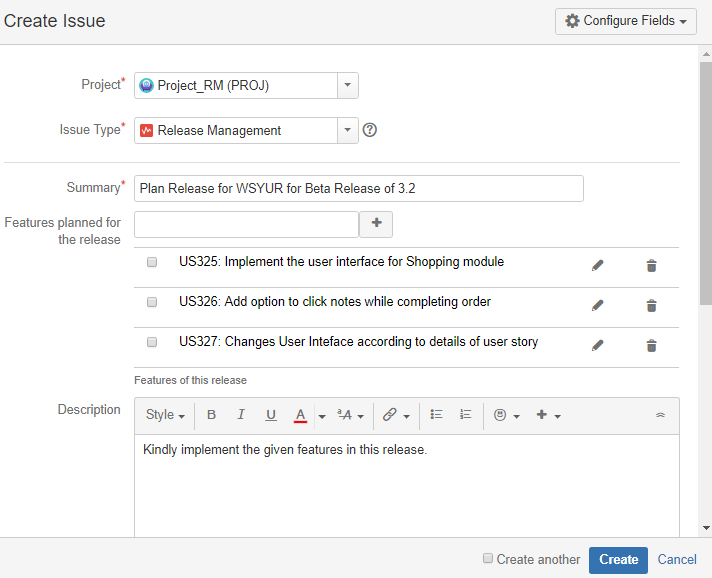Open Issue Type help icon
This screenshot has width=712, height=578.
pos(370,130)
